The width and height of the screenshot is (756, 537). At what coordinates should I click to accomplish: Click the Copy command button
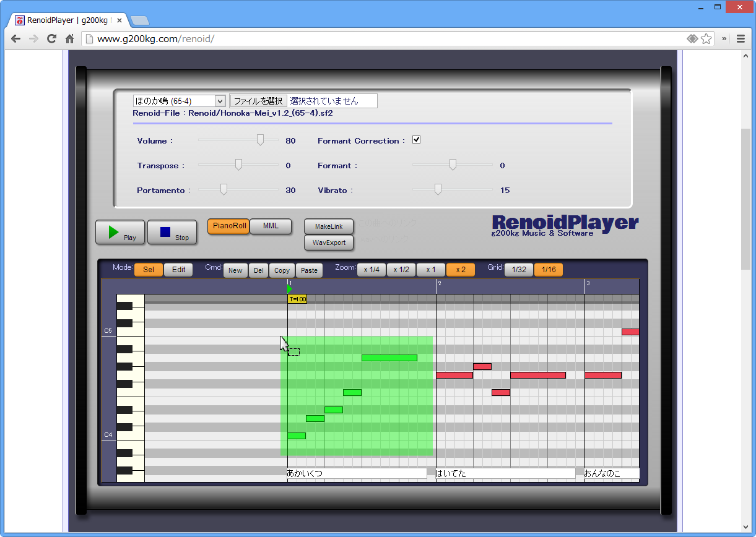point(282,270)
